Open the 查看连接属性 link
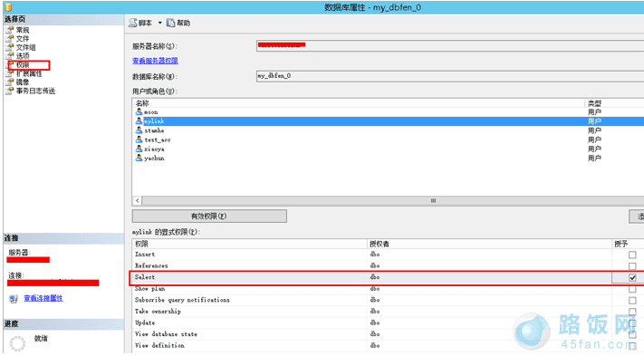This screenshot has width=644, height=356. click(x=43, y=298)
